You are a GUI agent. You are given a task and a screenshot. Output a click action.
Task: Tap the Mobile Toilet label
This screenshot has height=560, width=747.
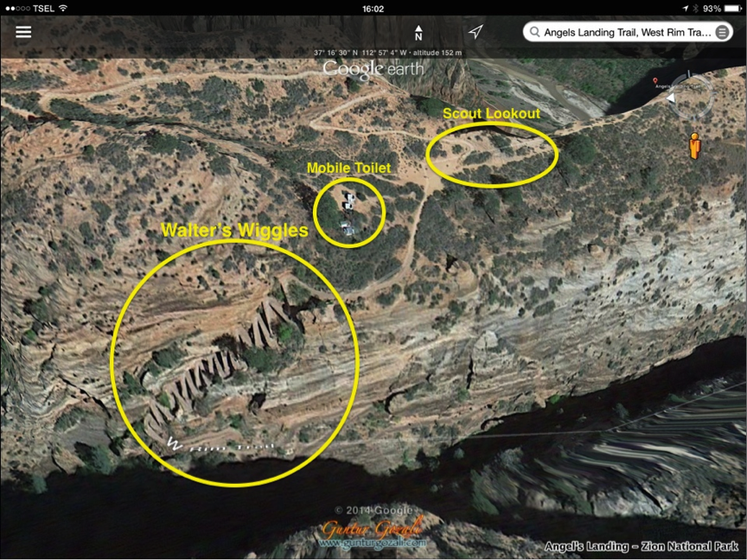348,168
